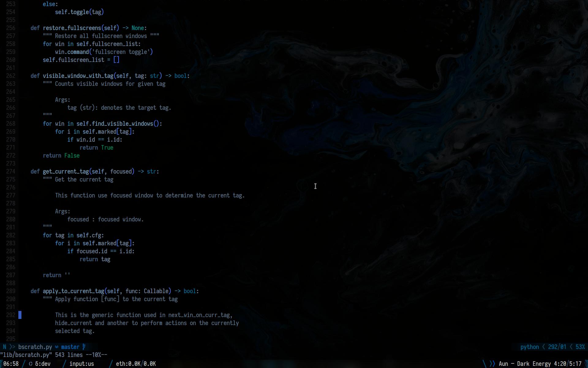588x368 pixels.
Task: Click the get_current_tag function name
Action: point(66,171)
